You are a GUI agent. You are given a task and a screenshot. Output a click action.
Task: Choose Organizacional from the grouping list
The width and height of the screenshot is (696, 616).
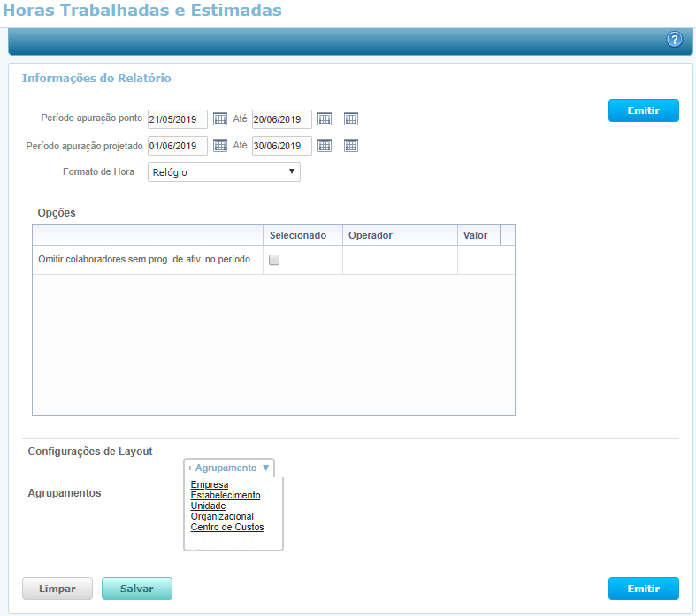(222, 517)
